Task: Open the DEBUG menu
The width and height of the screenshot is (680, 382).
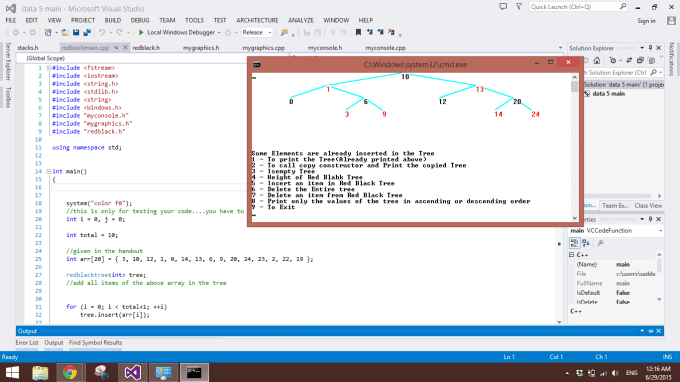Action: click(140, 20)
